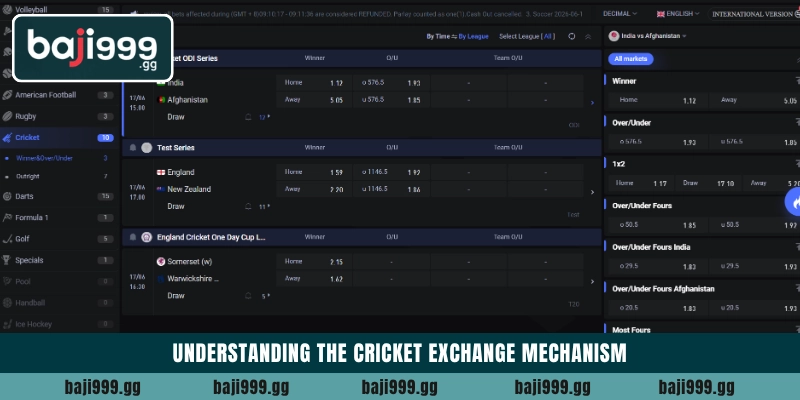Click the refresh icon beside Select League
The image size is (800, 400).
571,36
